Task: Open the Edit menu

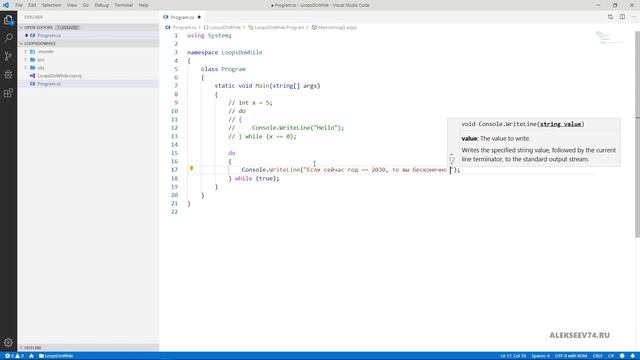Action: [x=32, y=5]
